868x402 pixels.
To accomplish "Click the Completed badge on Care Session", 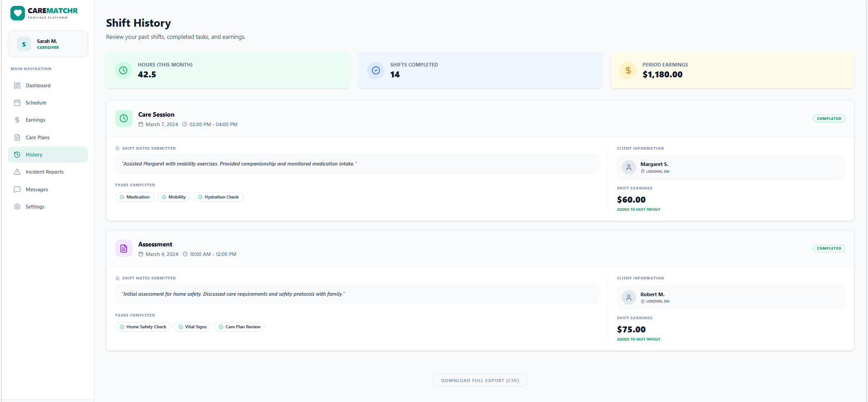I will click(x=829, y=118).
